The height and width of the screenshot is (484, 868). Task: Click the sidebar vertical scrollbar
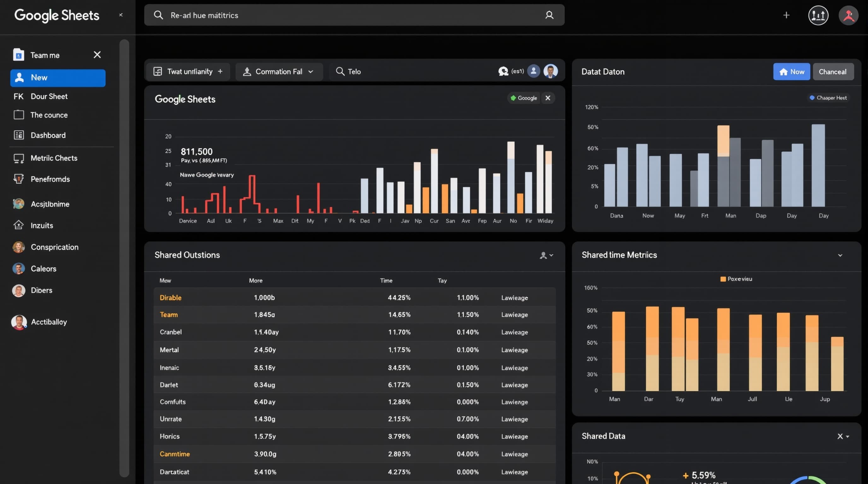coord(124,258)
